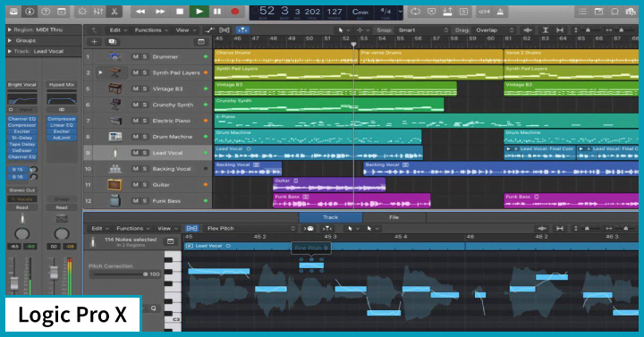Open the editor's Edit menu

coord(100,228)
